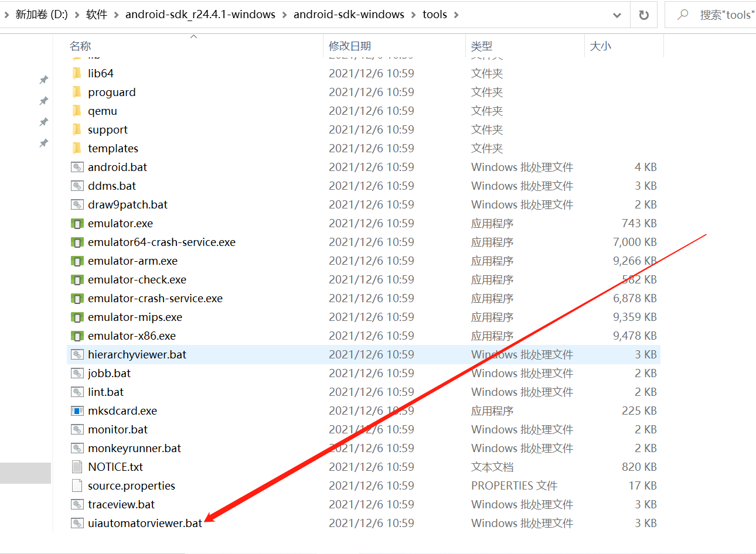This screenshot has width=756, height=554.
Task: Click the qemu folder icon
Action: (77, 111)
